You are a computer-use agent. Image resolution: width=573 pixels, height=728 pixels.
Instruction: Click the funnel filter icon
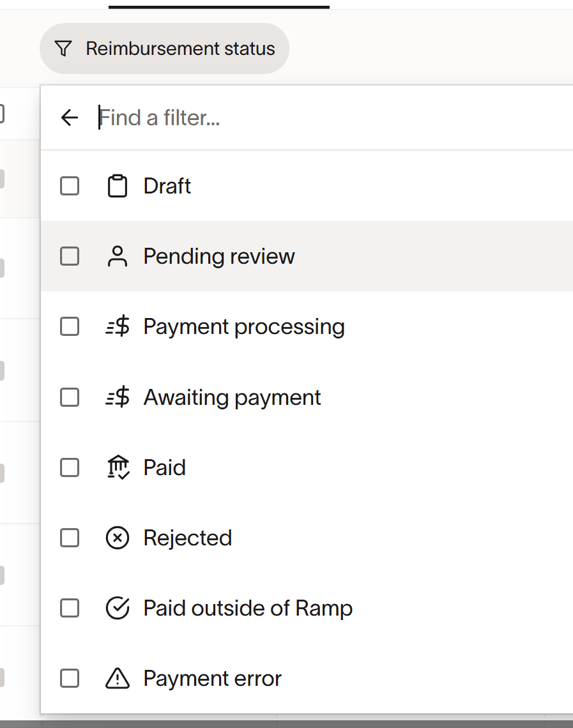coord(63,49)
